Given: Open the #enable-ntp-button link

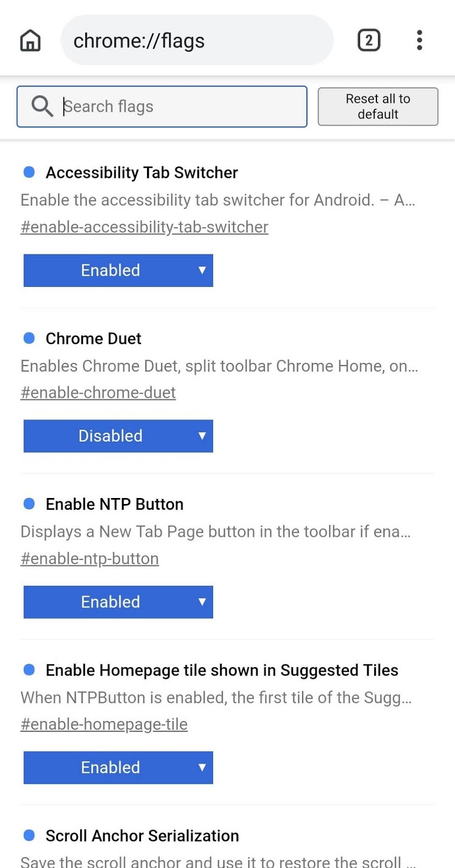Looking at the screenshot, I should (89, 558).
